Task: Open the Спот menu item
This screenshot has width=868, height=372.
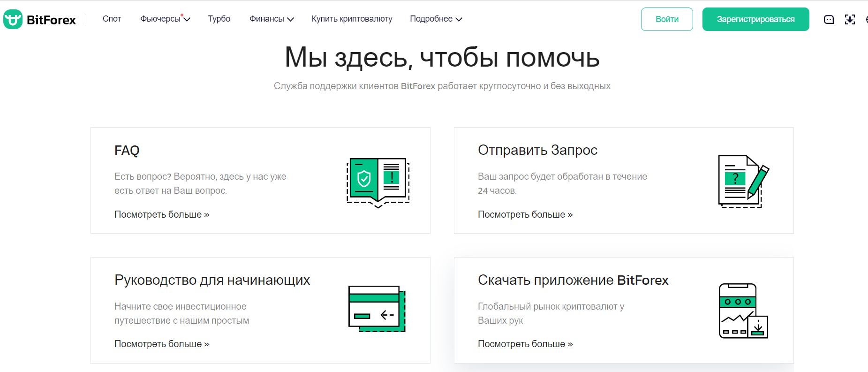Action: 112,19
